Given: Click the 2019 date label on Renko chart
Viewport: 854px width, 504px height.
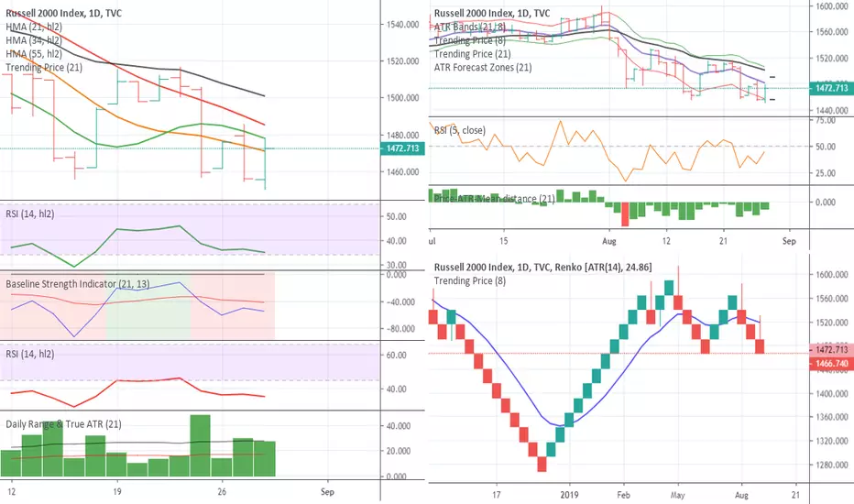Looking at the screenshot, I should [x=570, y=495].
